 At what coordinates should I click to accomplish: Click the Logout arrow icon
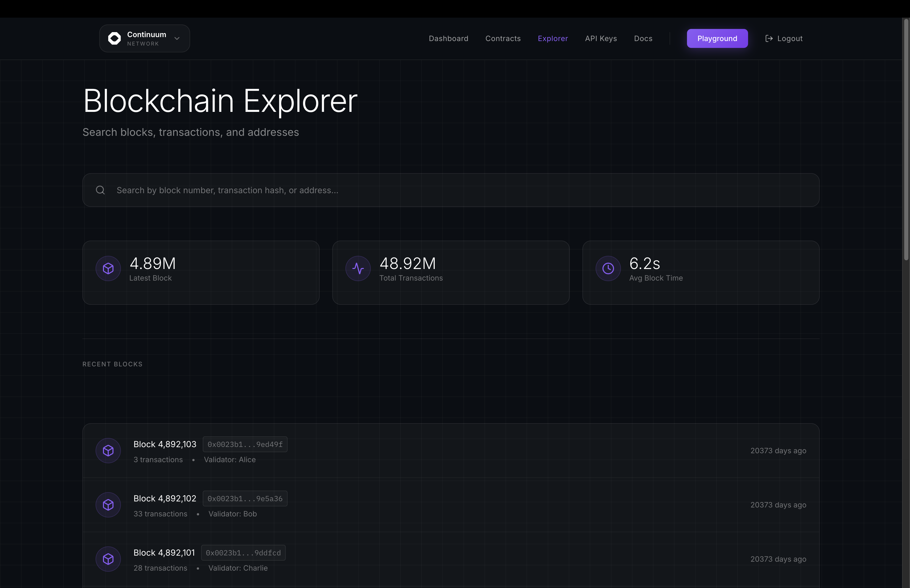(769, 38)
